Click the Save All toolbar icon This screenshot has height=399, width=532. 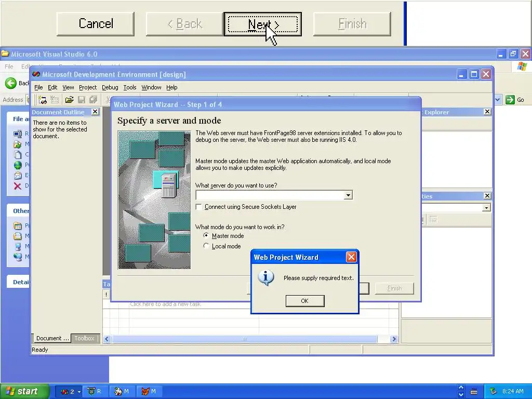coord(94,99)
